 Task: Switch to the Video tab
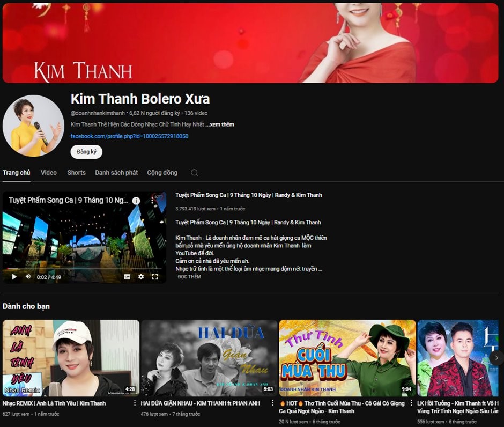[49, 173]
